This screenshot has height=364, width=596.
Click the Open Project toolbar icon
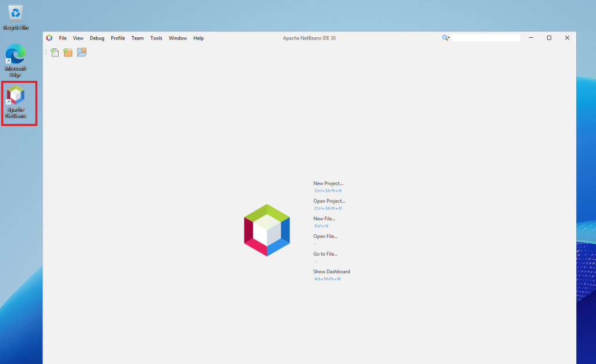click(x=81, y=52)
